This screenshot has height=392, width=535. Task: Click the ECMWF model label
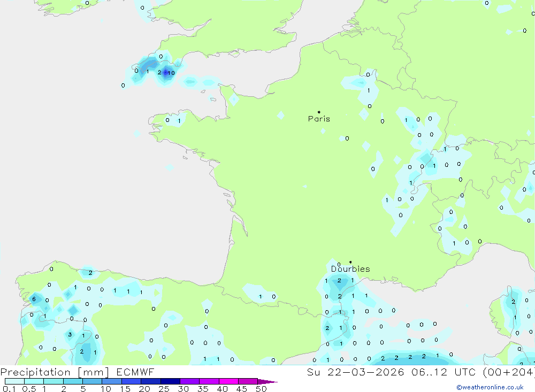point(135,372)
